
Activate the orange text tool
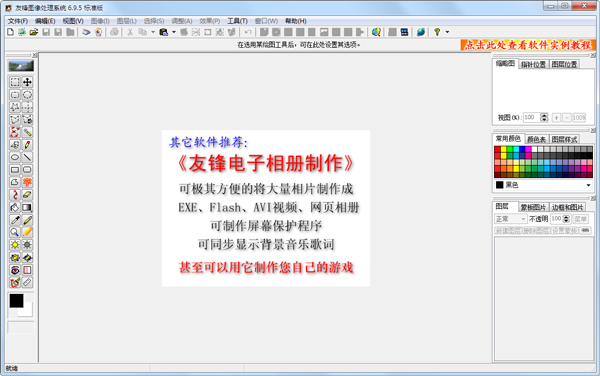pyautogui.click(x=27, y=182)
